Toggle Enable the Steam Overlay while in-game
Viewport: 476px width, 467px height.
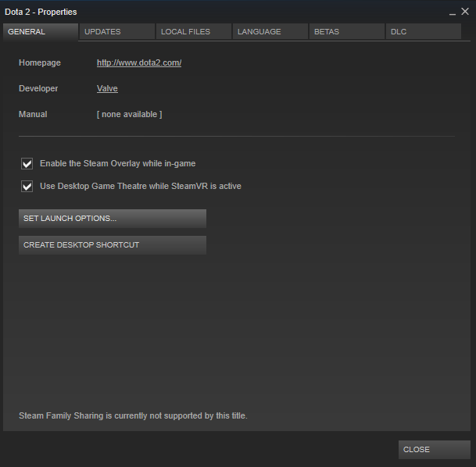(x=27, y=163)
